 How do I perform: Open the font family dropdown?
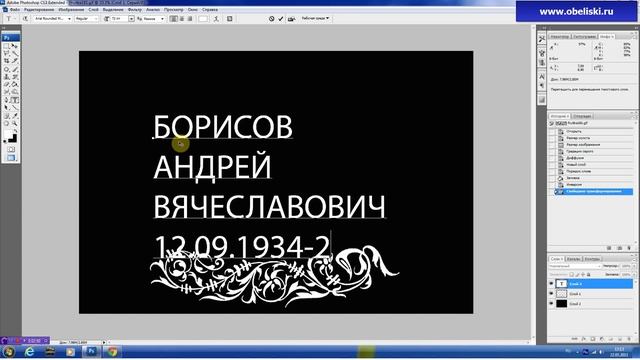click(69, 19)
